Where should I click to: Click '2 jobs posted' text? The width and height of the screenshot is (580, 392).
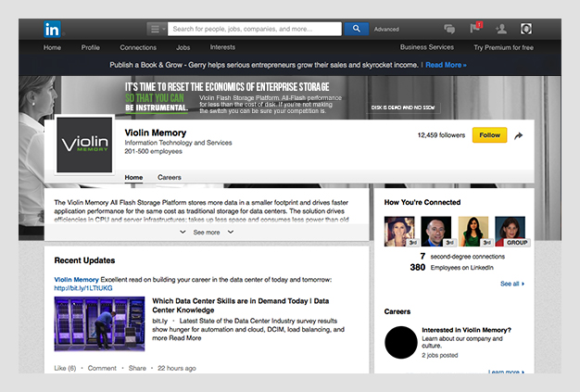[440, 355]
